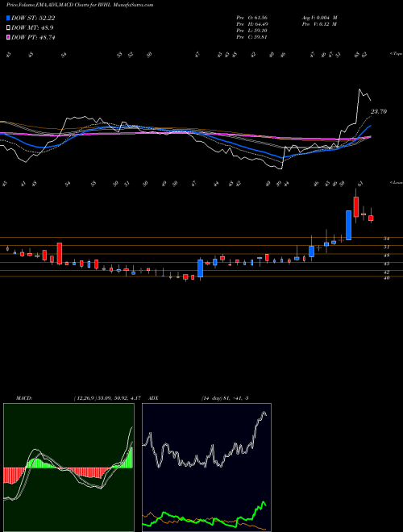Image resolution: width=403 pixels, height=532 pixels.
Task: Click the 'Pre C: 59.81' close value
Action: tap(251, 37)
